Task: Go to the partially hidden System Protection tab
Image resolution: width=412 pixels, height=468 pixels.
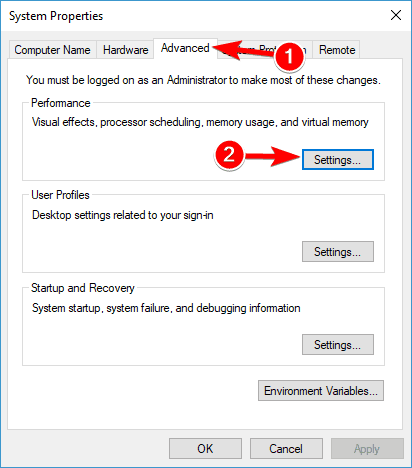Action: (x=265, y=50)
